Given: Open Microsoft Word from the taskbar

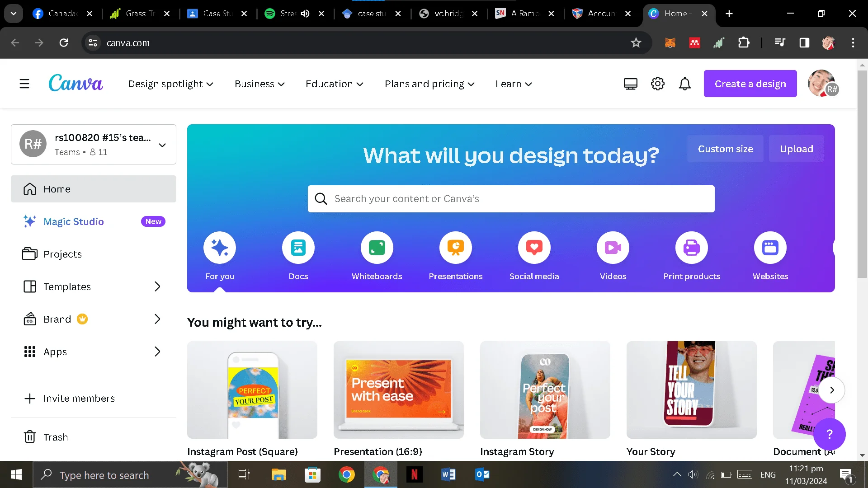Looking at the screenshot, I should point(448,474).
